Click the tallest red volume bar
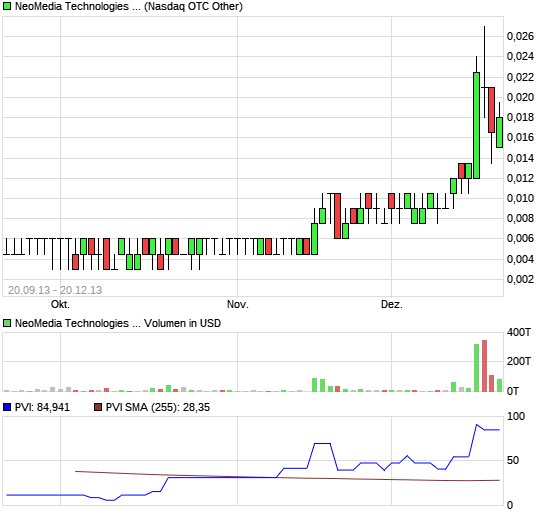Screen dimensions: 545x515 point(485,366)
